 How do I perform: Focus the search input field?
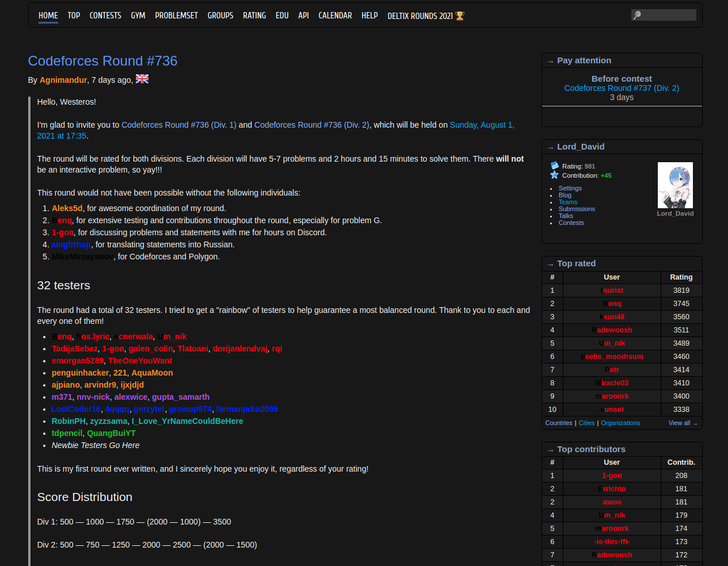pyautogui.click(x=664, y=15)
